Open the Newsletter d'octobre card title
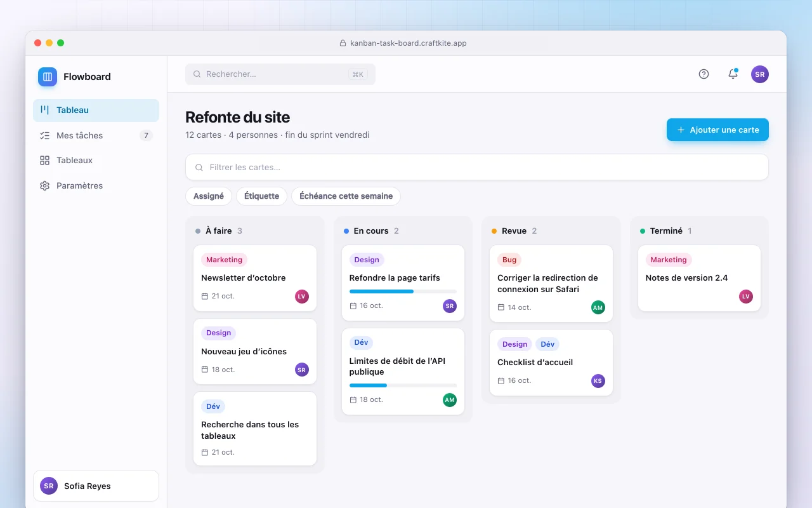Screen dimensions: 812x508 (244, 278)
